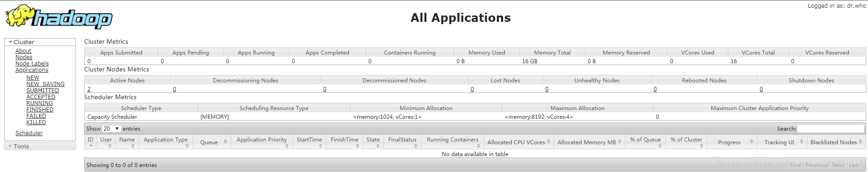Expand the Tools sidebar section
This screenshot has height=172, width=868.
click(40, 146)
